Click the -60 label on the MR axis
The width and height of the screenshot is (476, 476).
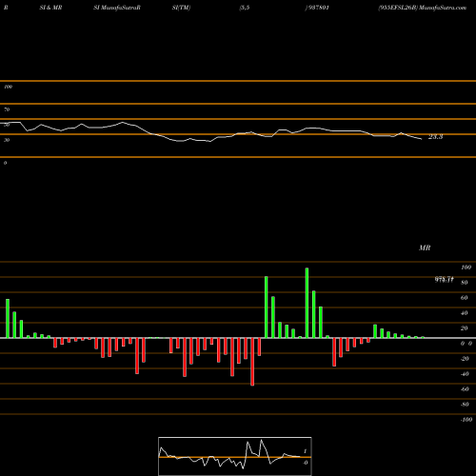click(465, 389)
